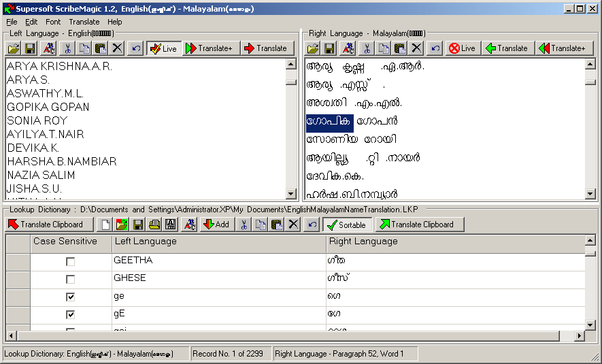602x364 pixels.
Task: Choose font in Lookup Dictionary toolbar
Action: tap(190, 225)
